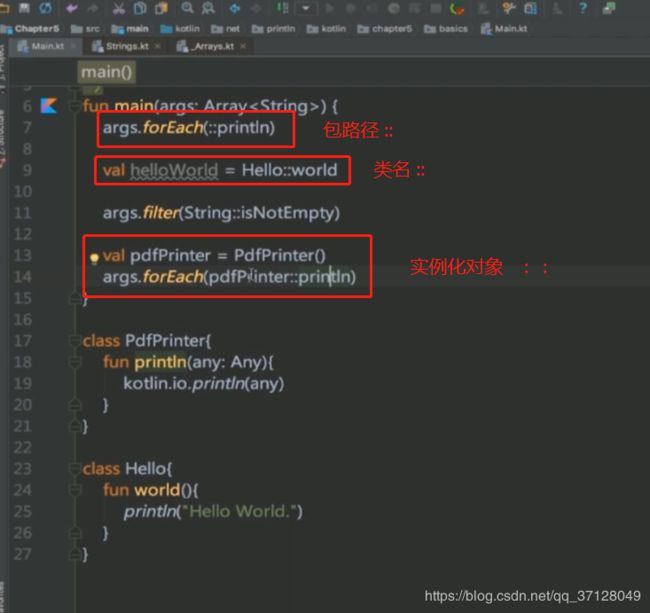
Task: Open Settings with the wrench icon
Action: tap(509, 7)
